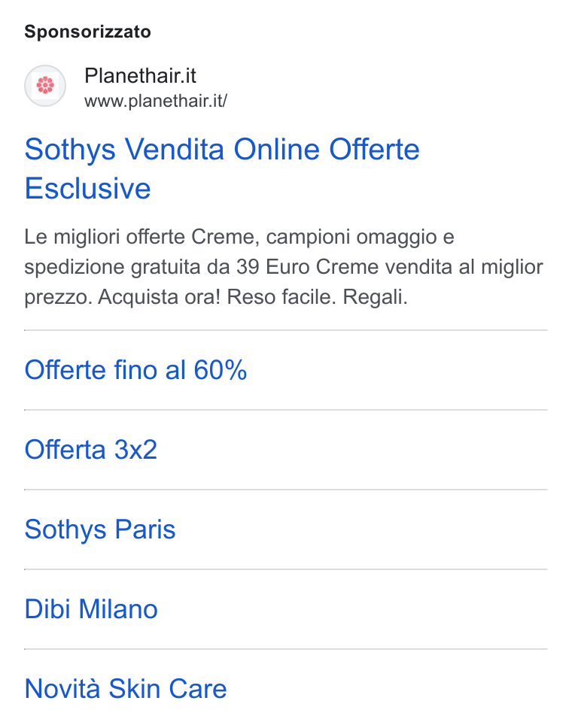Click the word Regali in the description
572x728 pixels.
(x=375, y=297)
